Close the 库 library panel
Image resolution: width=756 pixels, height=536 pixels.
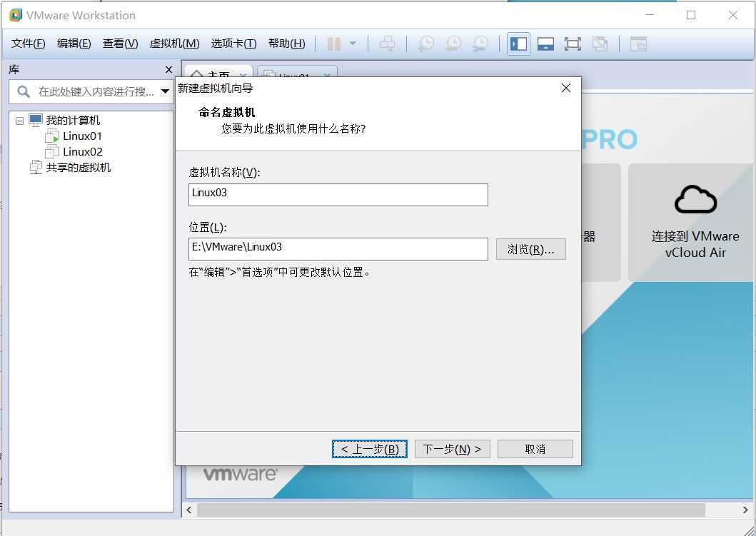(x=168, y=70)
